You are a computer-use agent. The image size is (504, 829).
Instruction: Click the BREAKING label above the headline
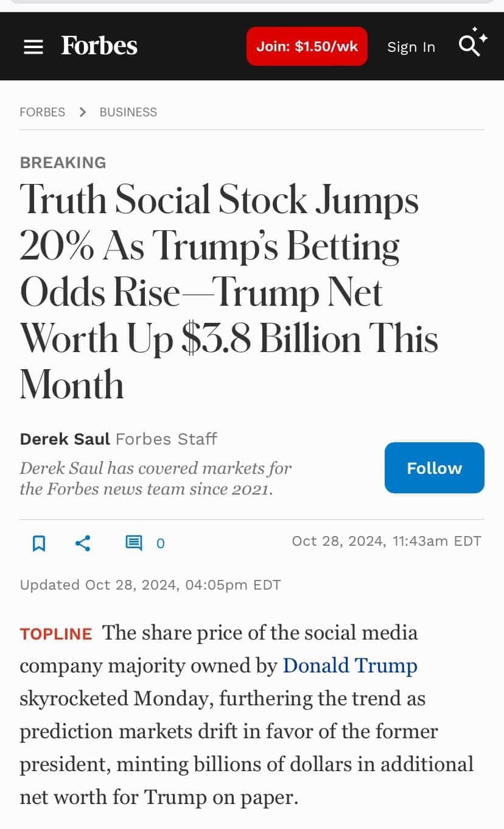coord(63,163)
